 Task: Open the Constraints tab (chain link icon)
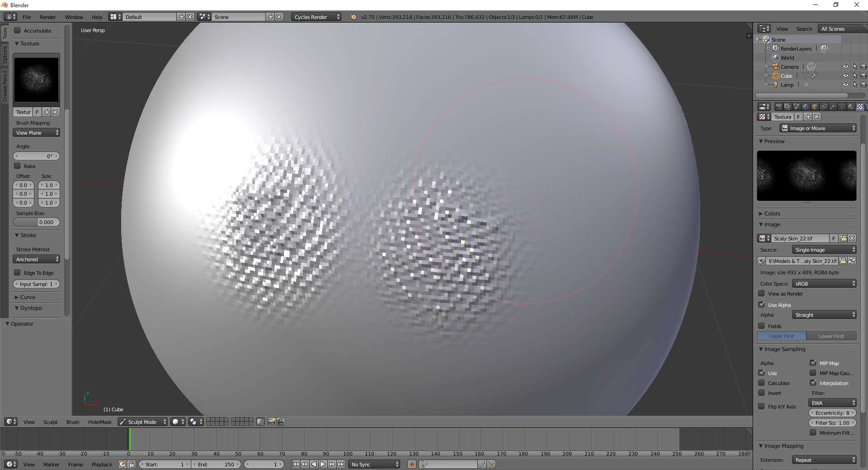tap(824, 107)
